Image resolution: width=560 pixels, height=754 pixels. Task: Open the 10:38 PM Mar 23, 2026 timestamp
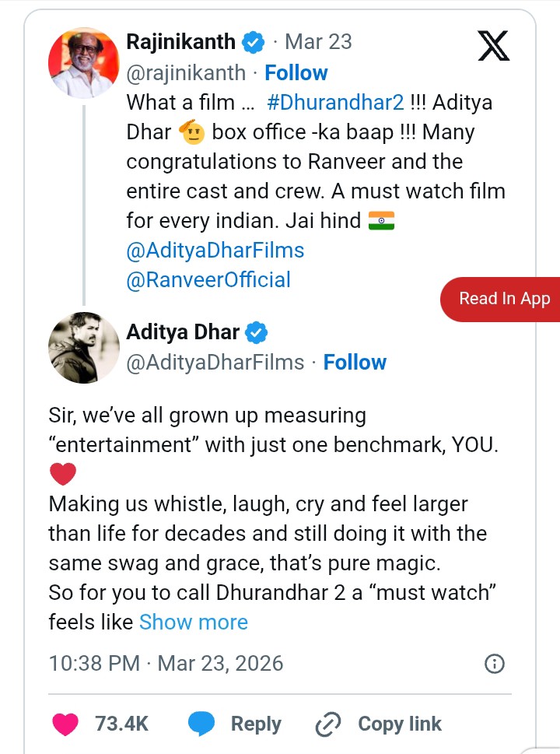(x=166, y=664)
